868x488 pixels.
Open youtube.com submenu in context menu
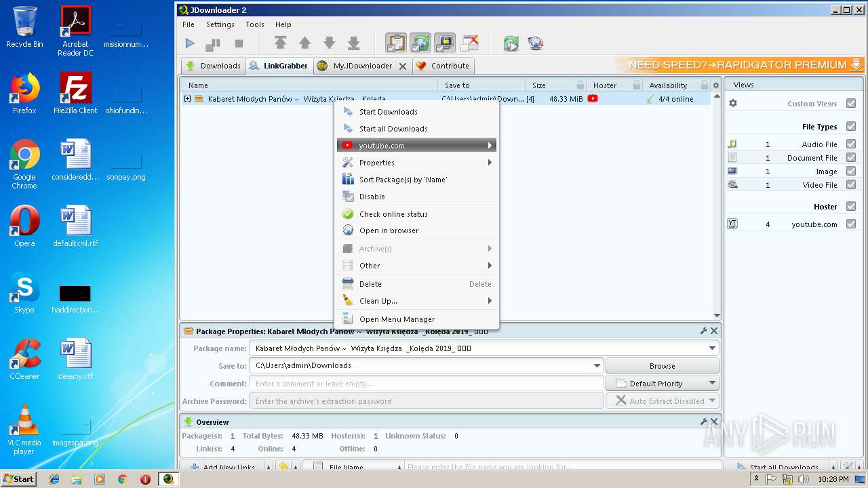click(x=416, y=146)
